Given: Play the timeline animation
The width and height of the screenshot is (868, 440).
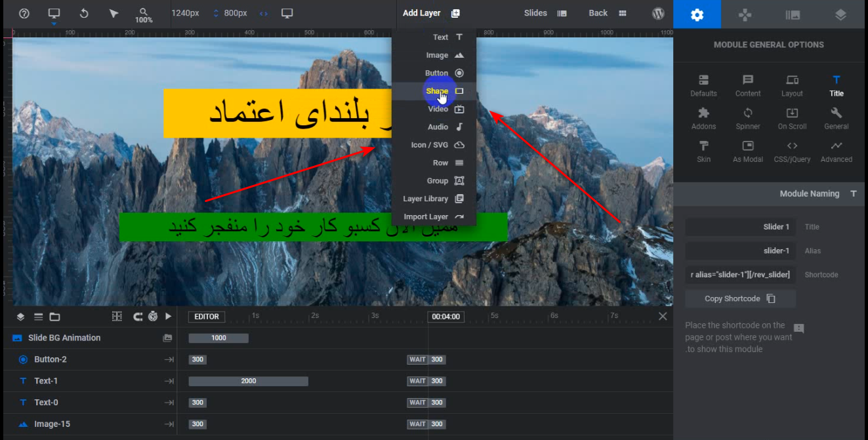Looking at the screenshot, I should point(169,316).
